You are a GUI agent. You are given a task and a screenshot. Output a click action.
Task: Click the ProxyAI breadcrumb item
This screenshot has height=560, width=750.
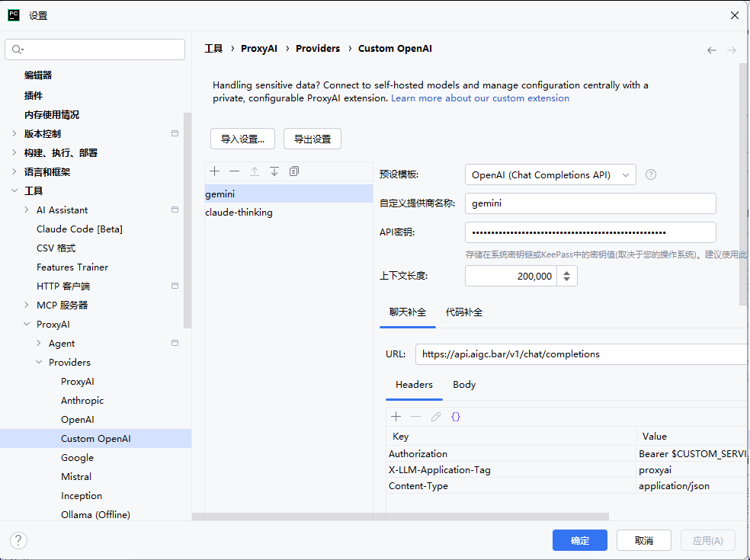(259, 49)
